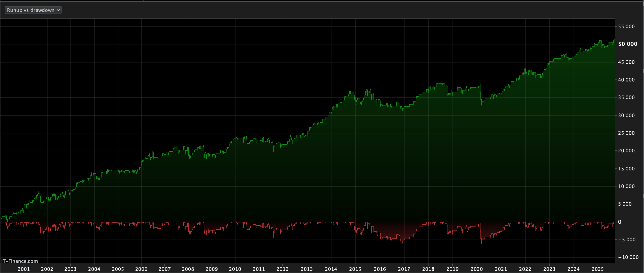The image size is (644, 273).
Task: Click the 2011 year label on time axis
Action: click(x=259, y=269)
